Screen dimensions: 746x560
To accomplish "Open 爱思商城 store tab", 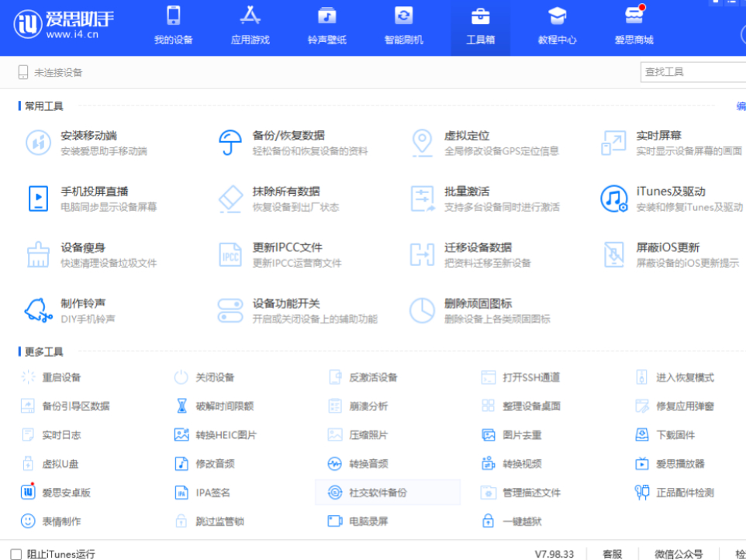I will pos(634,26).
